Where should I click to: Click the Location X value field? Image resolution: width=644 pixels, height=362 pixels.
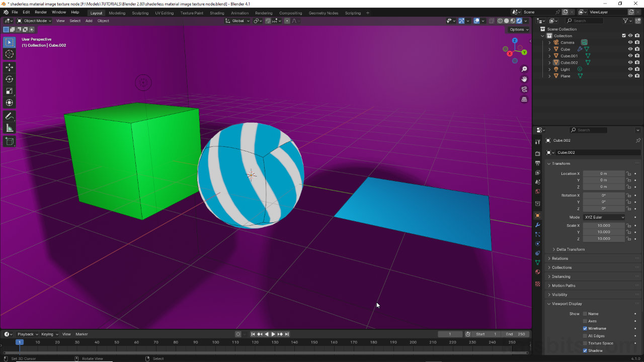[603, 173]
